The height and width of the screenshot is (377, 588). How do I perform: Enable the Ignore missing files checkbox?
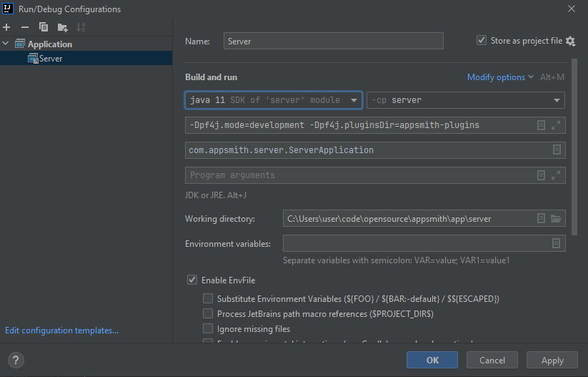click(208, 329)
